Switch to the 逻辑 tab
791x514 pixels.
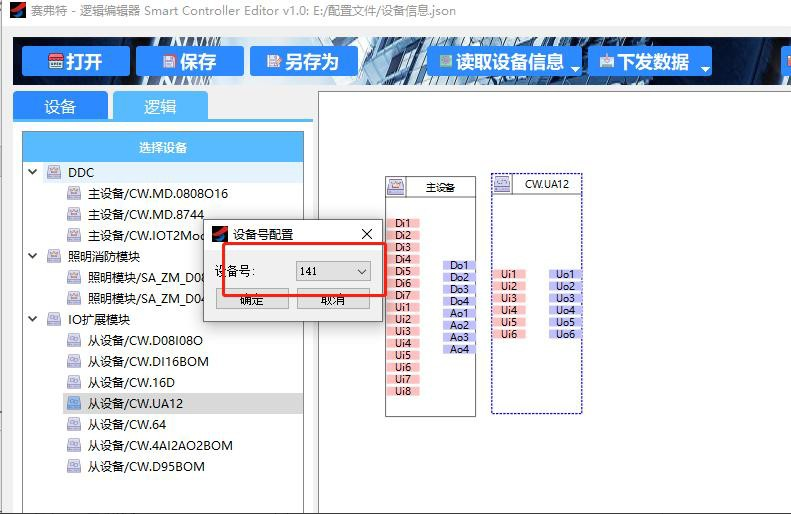coord(160,106)
